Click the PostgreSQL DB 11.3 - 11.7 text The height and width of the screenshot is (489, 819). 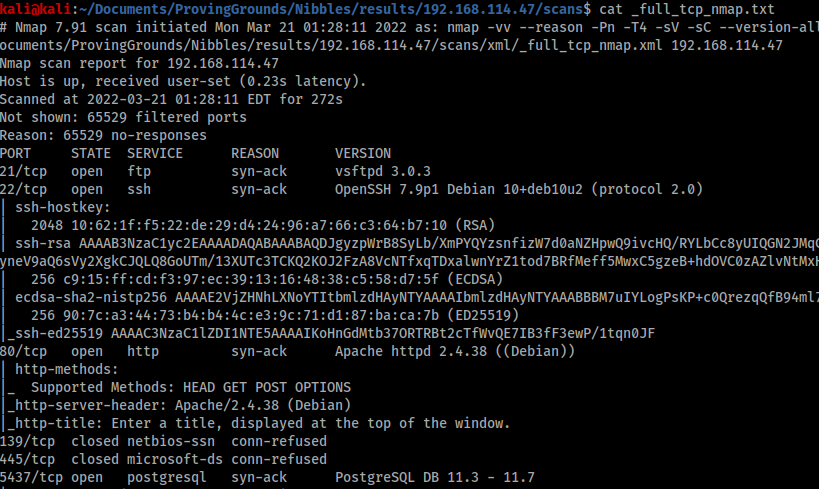[x=435, y=478]
